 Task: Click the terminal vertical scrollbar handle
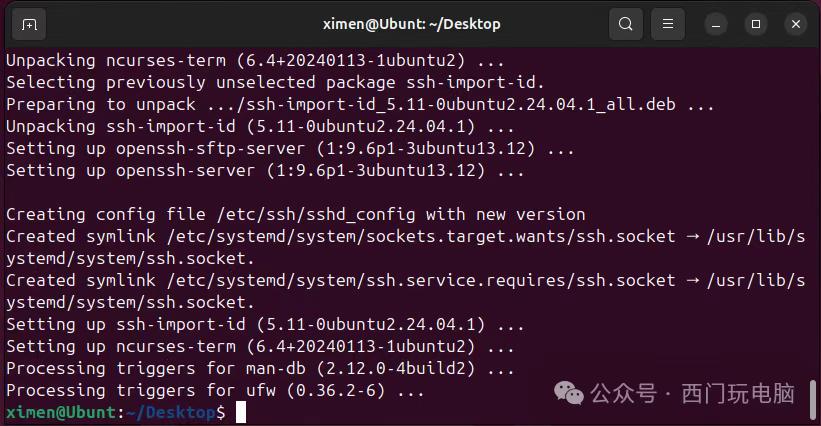pos(813,400)
